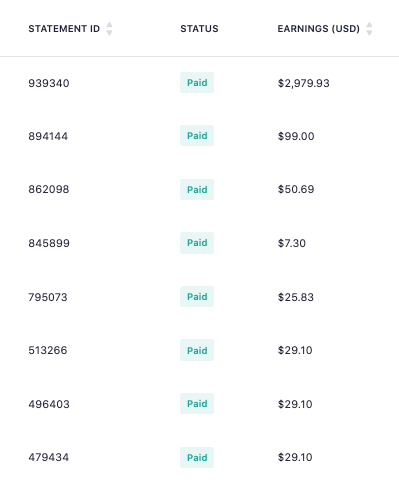The image size is (399, 496).
Task: Sort by the STATEMENT ID column header
Action: tap(64, 29)
